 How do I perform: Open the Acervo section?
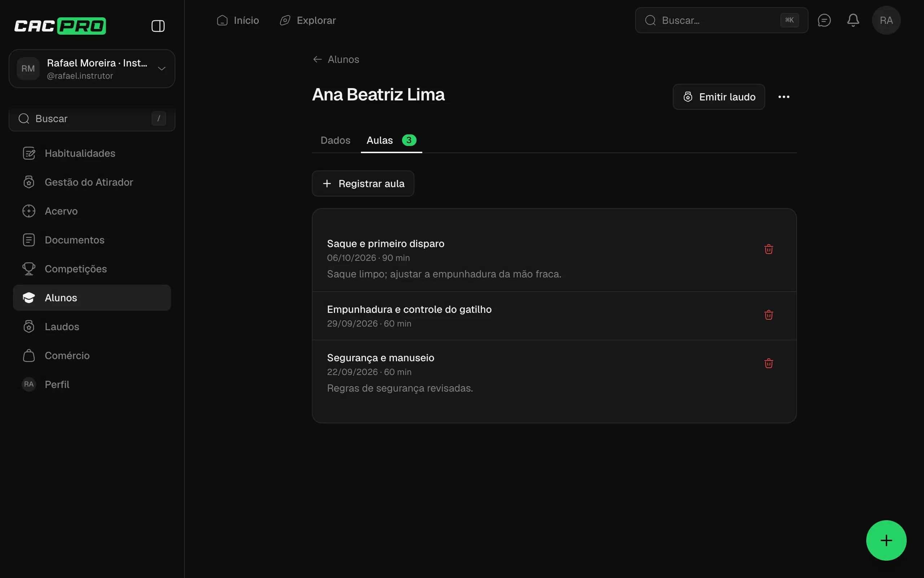tap(92, 211)
